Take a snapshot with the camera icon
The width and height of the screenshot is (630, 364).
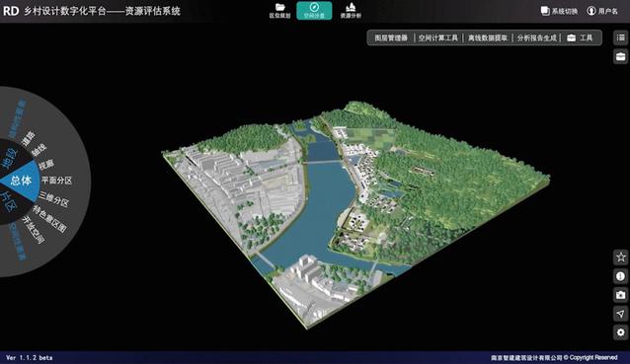[x=621, y=295]
